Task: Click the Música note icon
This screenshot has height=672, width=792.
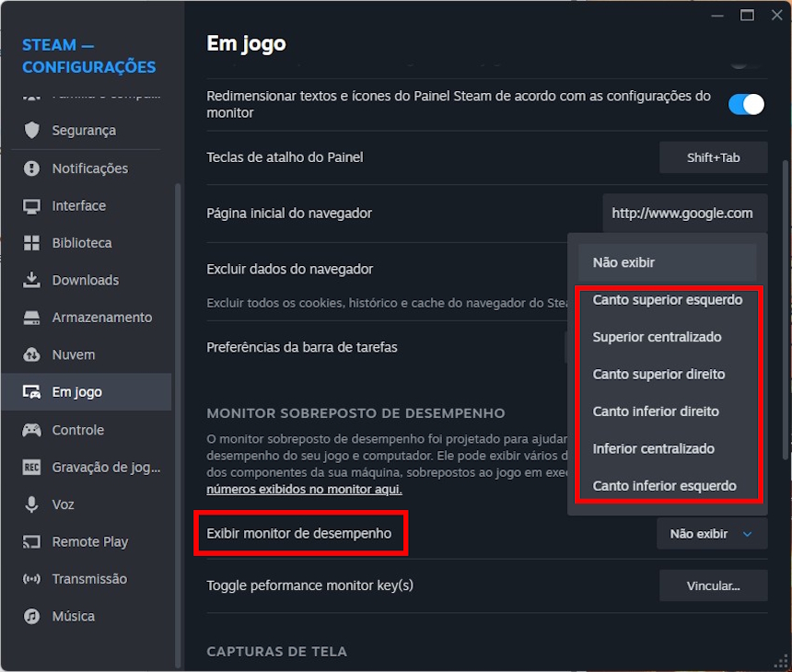Action: click(x=33, y=615)
